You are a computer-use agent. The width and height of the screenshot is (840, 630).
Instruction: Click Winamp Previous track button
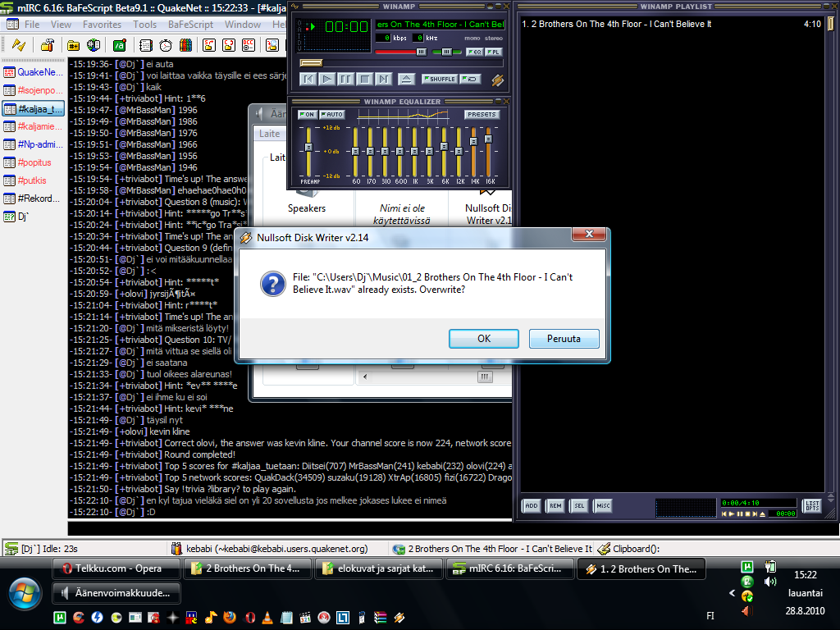coord(308,80)
